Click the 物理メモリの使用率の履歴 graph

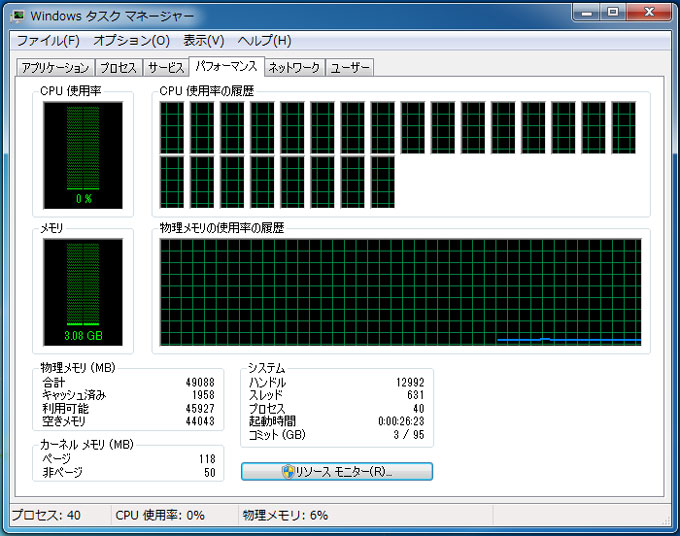[400, 292]
